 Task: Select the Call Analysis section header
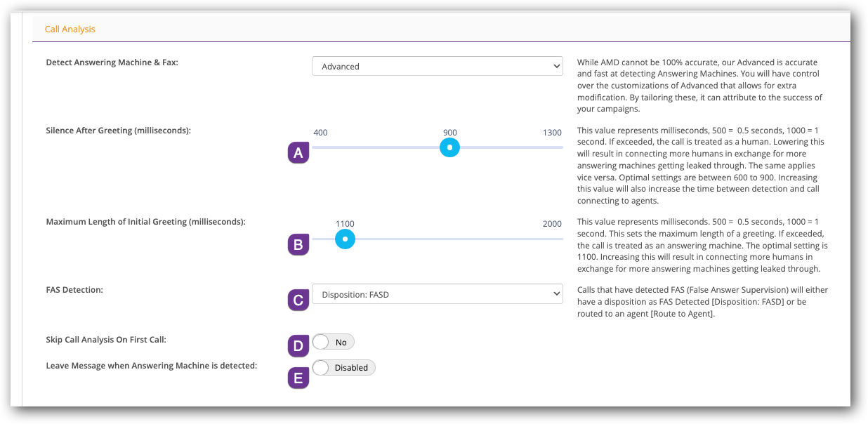(70, 29)
